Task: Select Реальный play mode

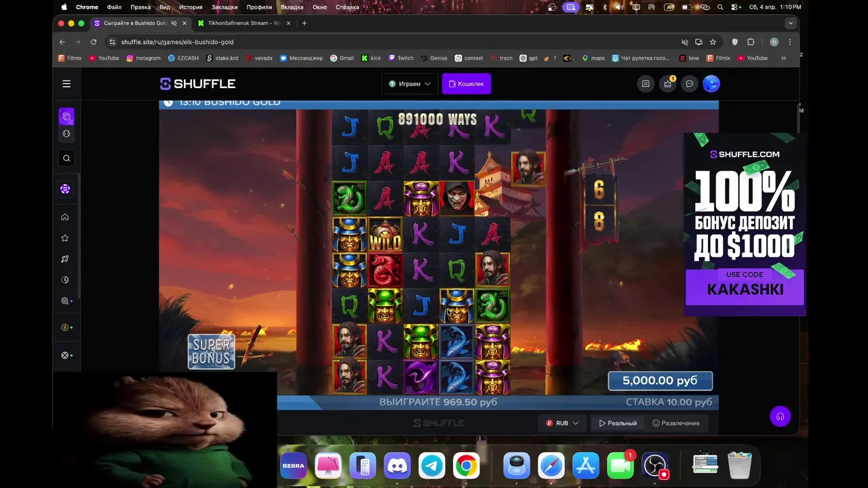Action: point(618,423)
